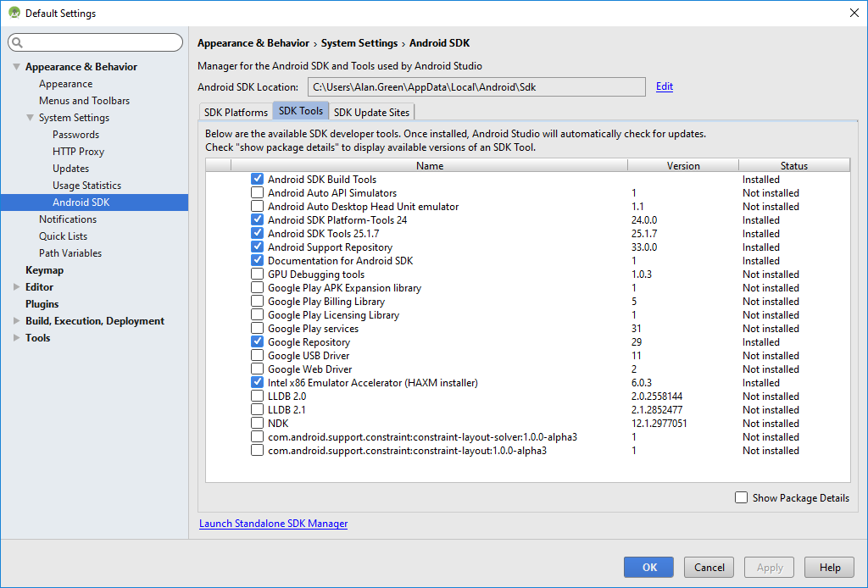Click the search magnifier icon in settings
868x588 pixels.
tap(18, 42)
